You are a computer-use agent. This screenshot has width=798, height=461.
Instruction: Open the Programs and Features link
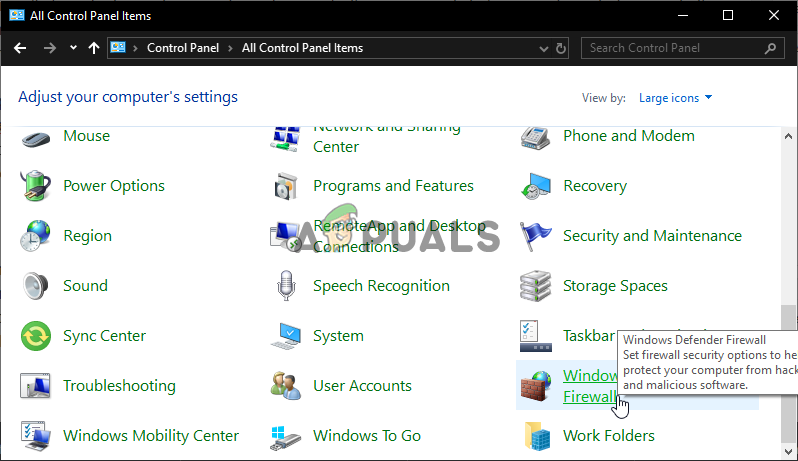(x=393, y=186)
